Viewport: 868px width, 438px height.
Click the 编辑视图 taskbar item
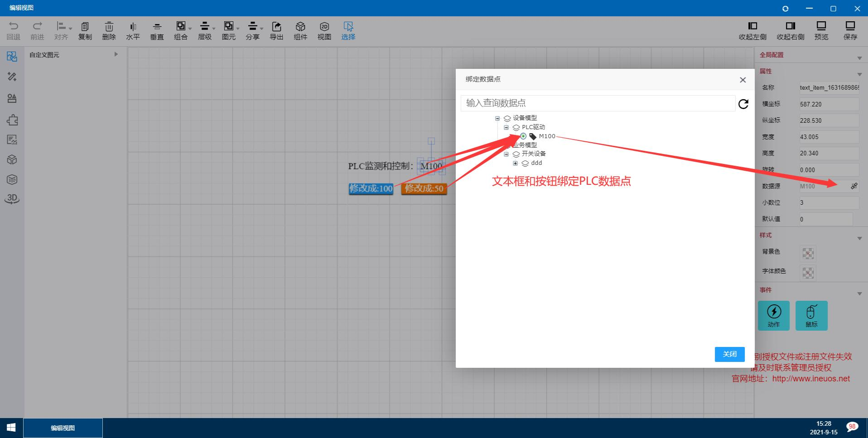[x=63, y=428]
